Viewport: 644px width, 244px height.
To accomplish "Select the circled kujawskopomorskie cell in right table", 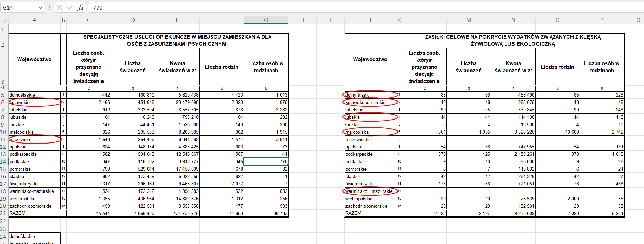I will [370, 103].
